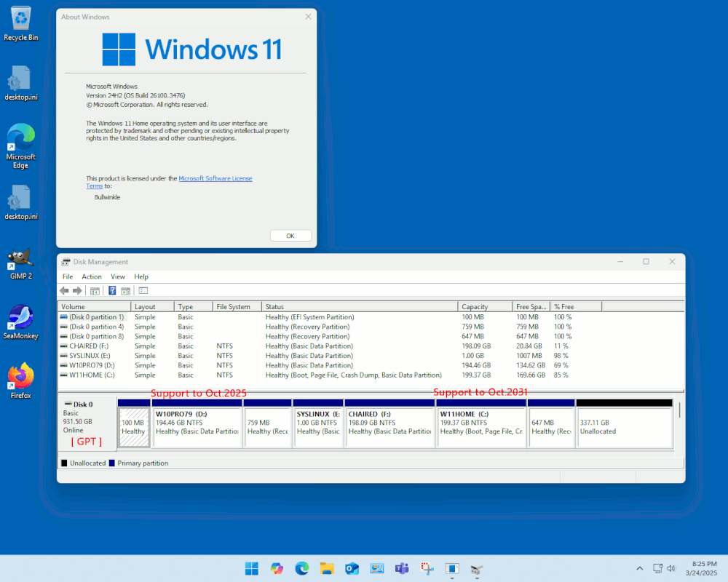Click the "W10PRO79 (D:)" volume name in list
The height and width of the screenshot is (582, 728).
[92, 365]
